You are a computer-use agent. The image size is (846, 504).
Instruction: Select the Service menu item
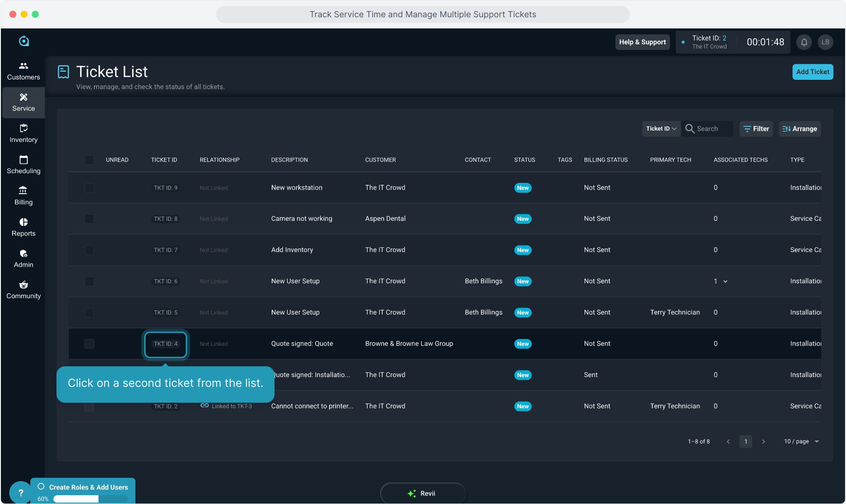click(23, 102)
